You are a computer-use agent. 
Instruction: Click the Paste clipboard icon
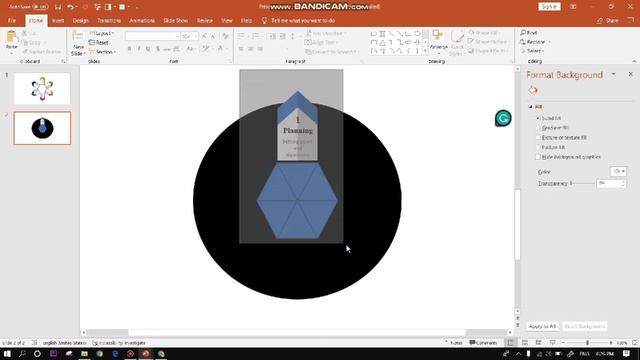click(12, 38)
